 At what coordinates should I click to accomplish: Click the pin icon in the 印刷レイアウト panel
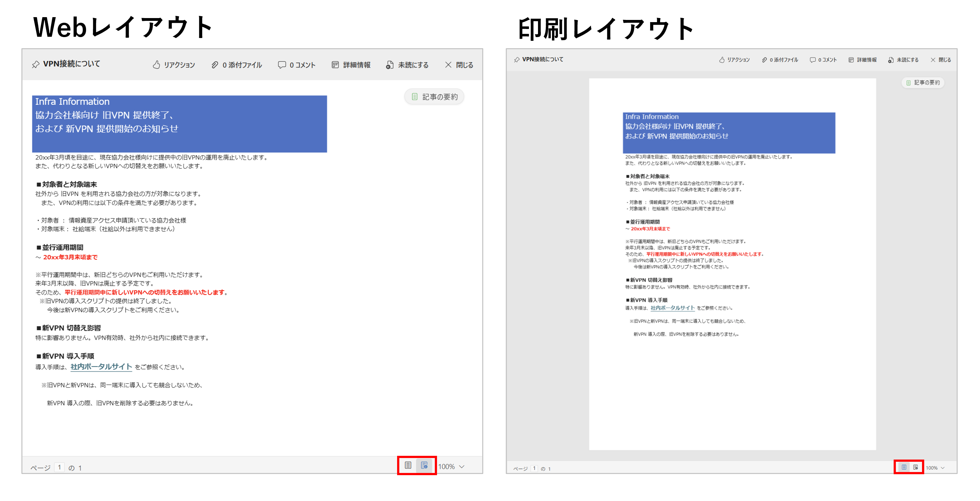(516, 60)
